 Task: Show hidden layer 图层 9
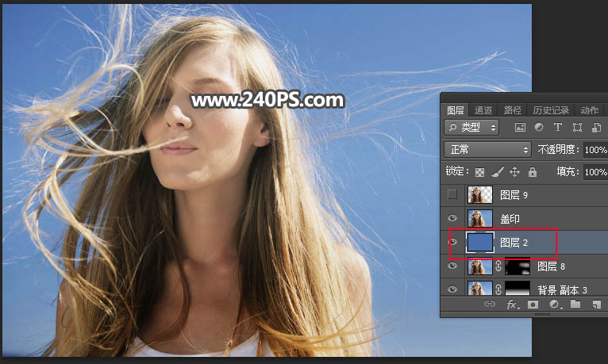[452, 194]
